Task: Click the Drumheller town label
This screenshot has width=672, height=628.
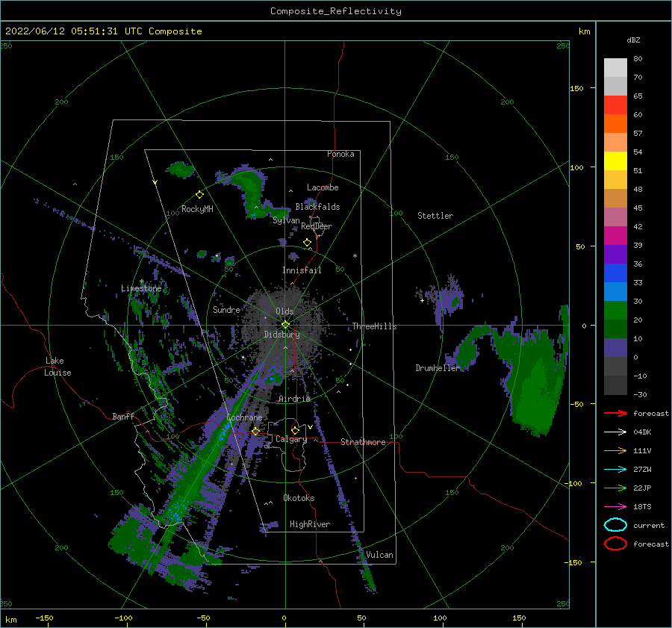Action: click(438, 368)
